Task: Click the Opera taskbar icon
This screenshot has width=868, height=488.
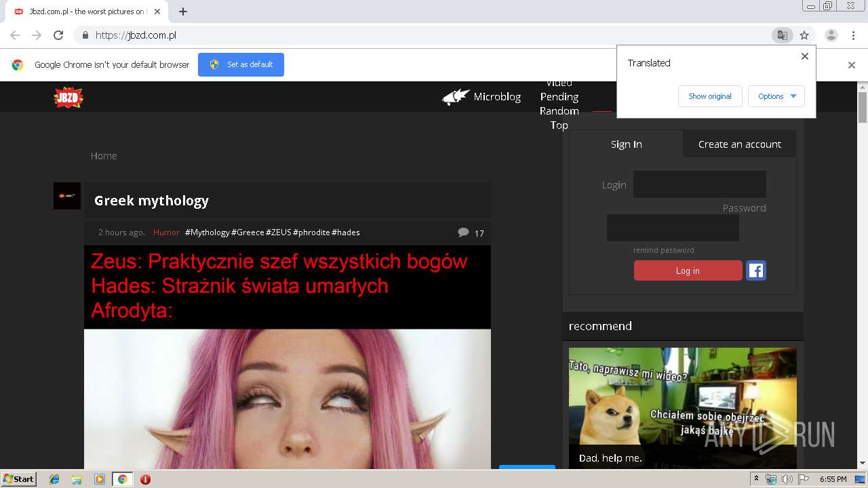Action: point(145,479)
